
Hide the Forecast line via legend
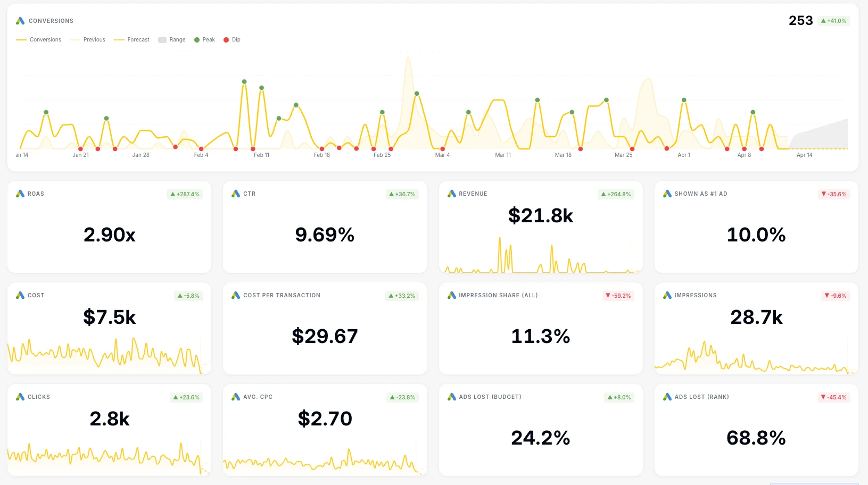(132, 40)
